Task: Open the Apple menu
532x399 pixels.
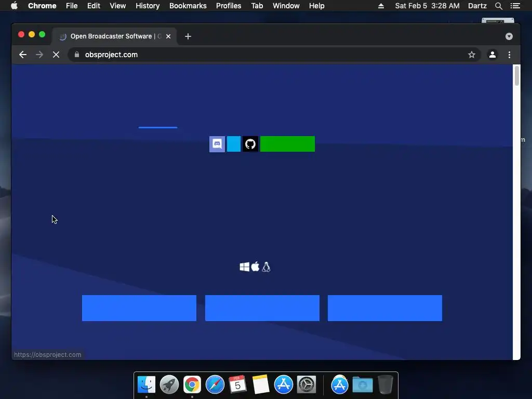Action: (14, 6)
